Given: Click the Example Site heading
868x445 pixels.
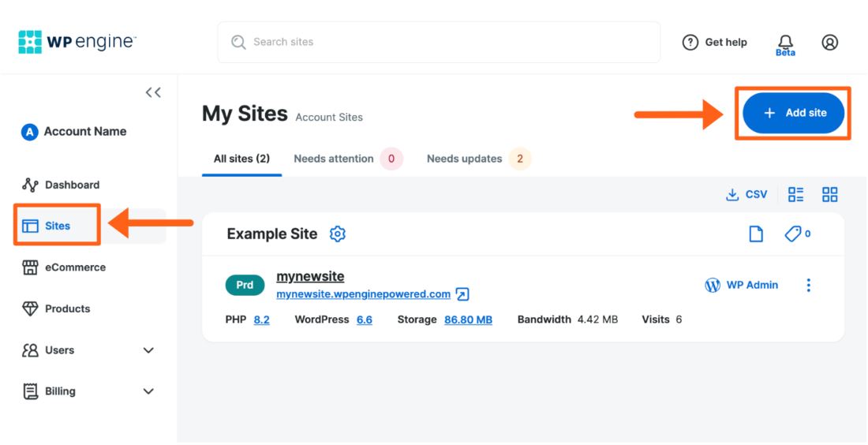Looking at the screenshot, I should click(x=272, y=234).
